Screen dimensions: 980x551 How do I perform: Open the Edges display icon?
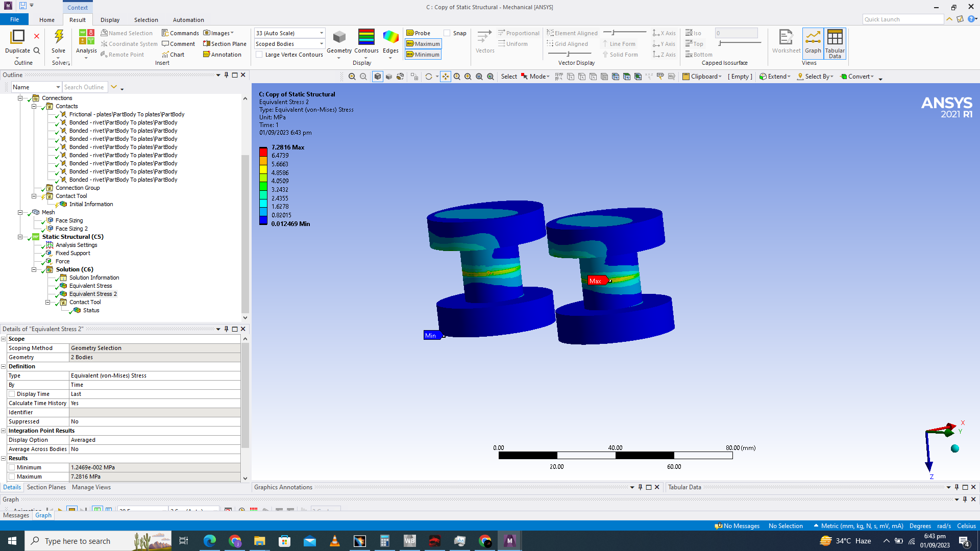[x=390, y=38]
